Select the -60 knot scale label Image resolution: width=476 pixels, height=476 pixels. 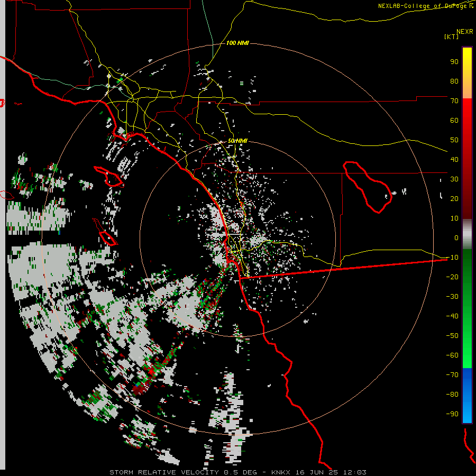[x=452, y=355]
